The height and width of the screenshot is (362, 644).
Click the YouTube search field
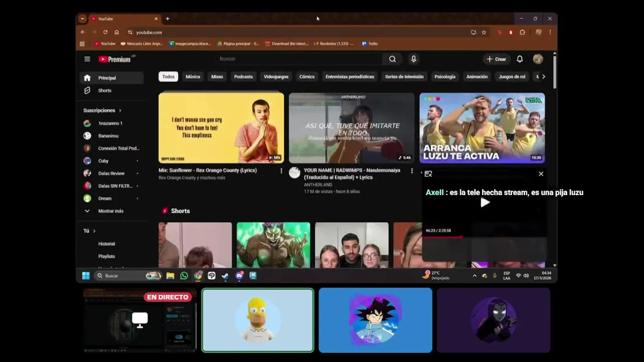pos(300,59)
